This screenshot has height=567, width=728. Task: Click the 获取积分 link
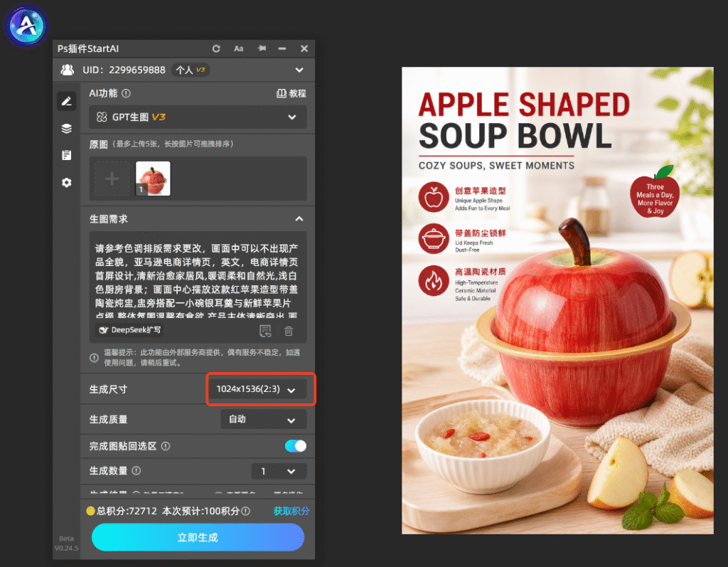(x=291, y=512)
